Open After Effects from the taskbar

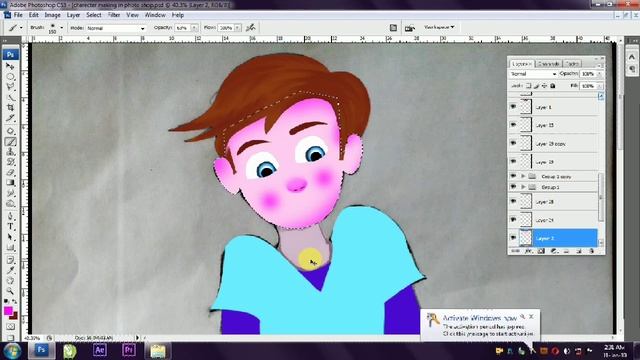(x=100, y=350)
